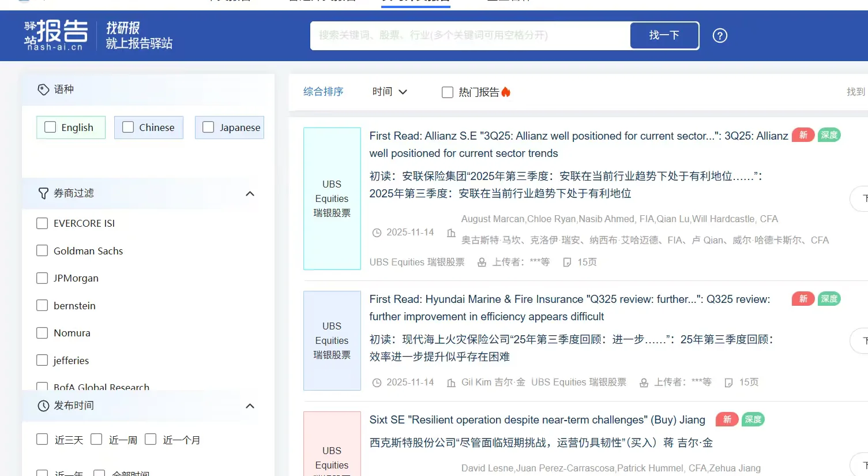The width and height of the screenshot is (868, 476).
Task: Expand the 时间 sorting dropdown
Action: click(390, 91)
